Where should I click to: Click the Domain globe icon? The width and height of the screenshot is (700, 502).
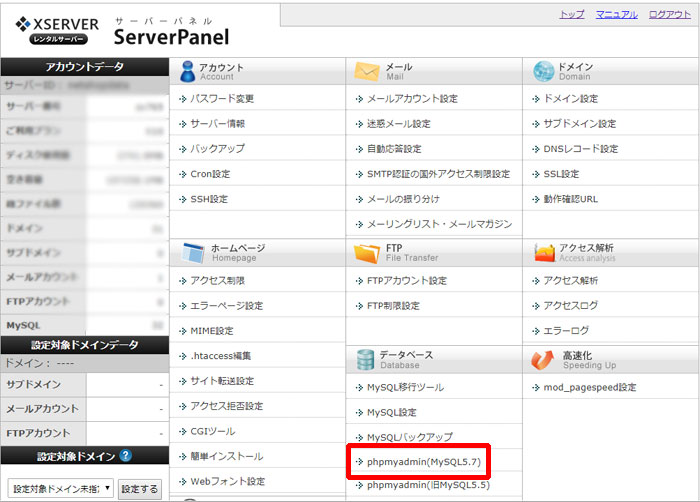[543, 71]
